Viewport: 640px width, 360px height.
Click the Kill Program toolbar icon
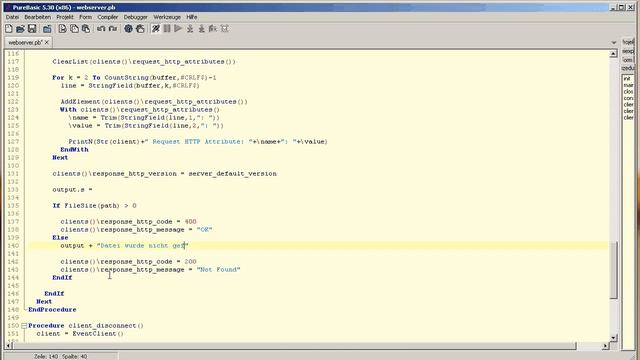pyautogui.click(x=224, y=29)
